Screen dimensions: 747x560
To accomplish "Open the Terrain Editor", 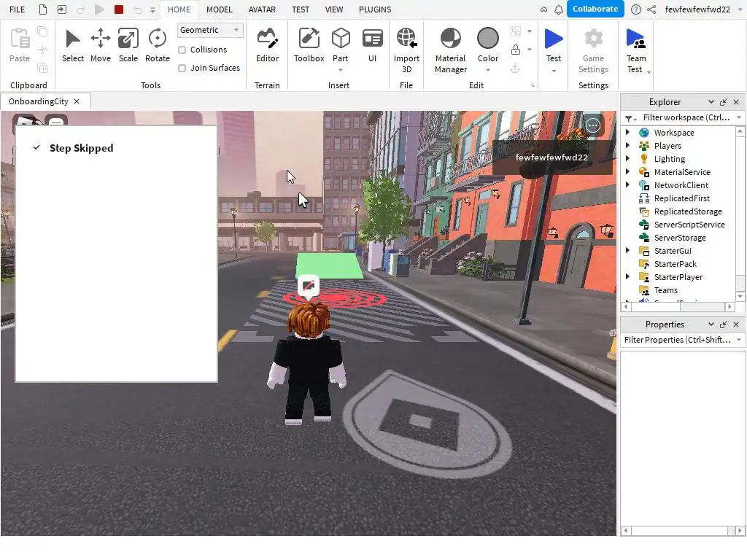I will [x=267, y=46].
